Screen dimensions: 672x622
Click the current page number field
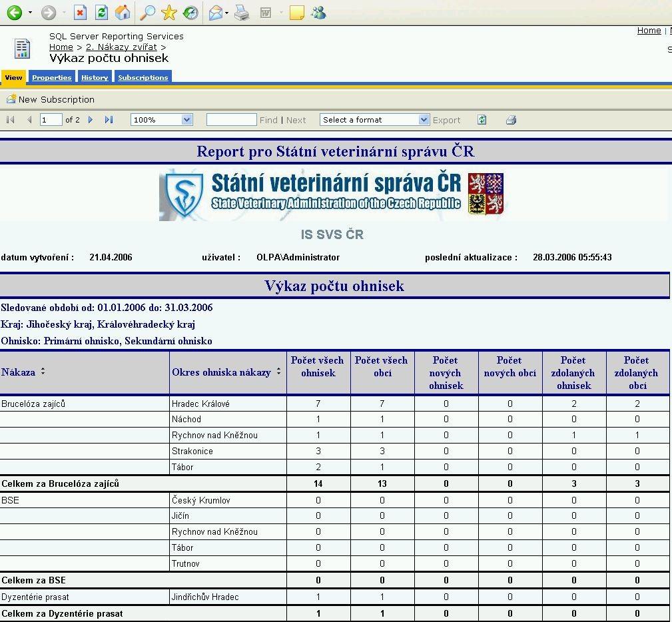pyautogui.click(x=51, y=120)
